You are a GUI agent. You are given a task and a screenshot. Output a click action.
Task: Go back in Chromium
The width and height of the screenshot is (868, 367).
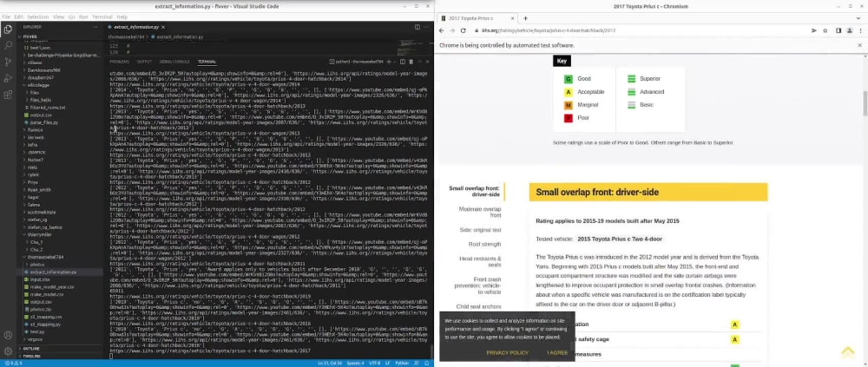tap(442, 30)
